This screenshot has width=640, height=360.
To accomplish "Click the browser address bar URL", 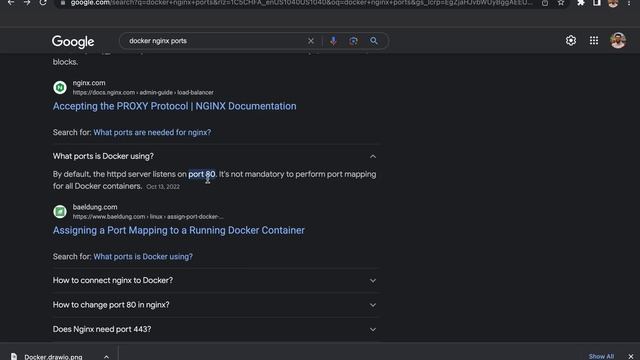I will [301, 3].
